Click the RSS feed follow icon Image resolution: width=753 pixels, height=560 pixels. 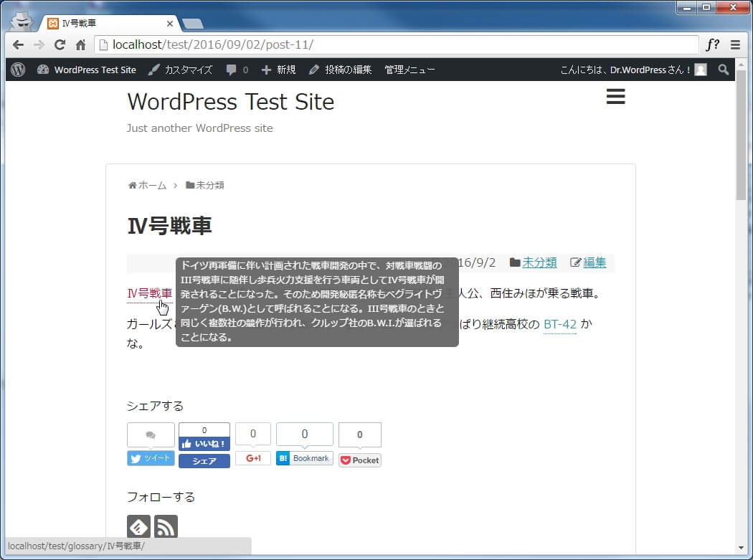(166, 527)
